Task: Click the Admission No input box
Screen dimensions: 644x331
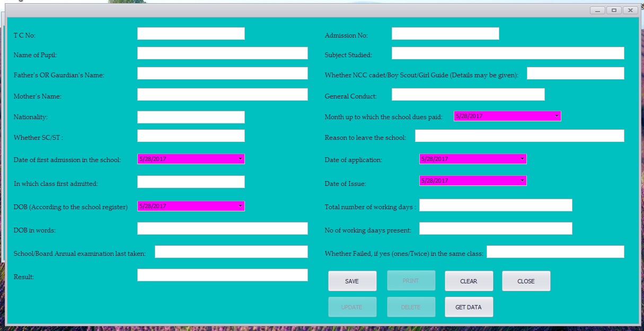Action: coord(445,33)
